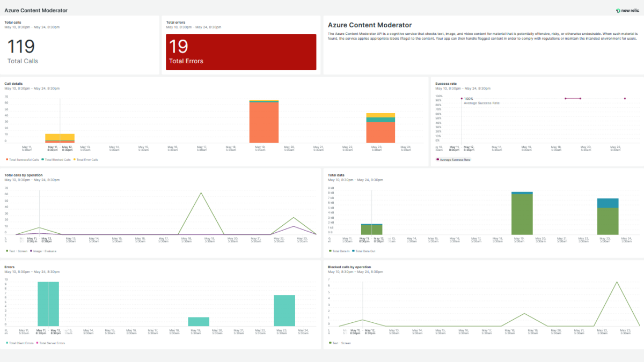Toggle the Total Blocked Calls legend series
The image size is (644, 362).
coord(56,159)
